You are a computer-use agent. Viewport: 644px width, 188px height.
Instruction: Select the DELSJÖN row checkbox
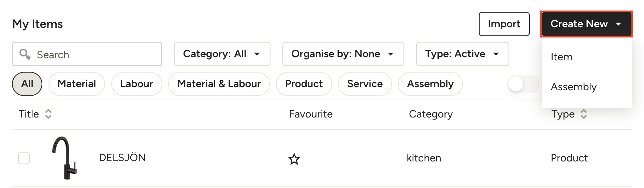tap(24, 158)
